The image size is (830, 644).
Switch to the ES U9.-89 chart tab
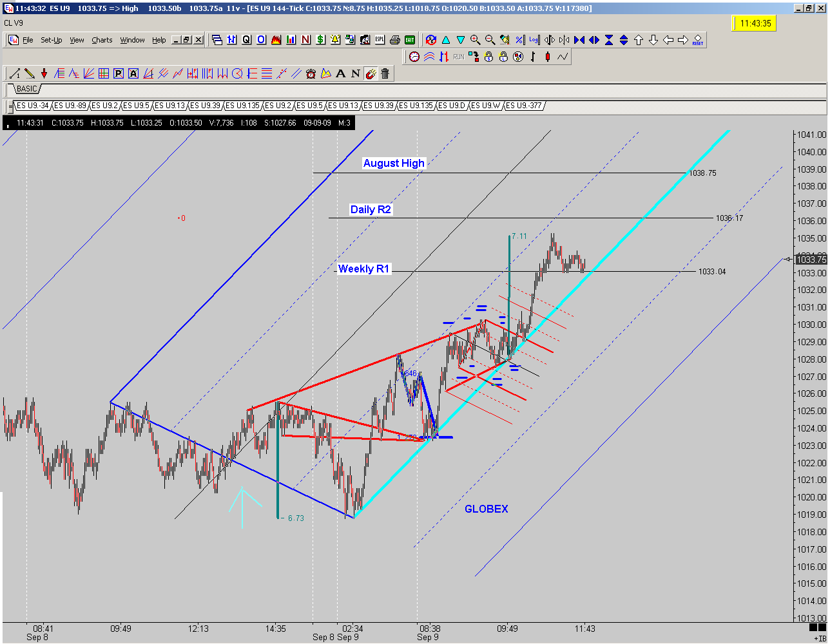click(x=70, y=106)
